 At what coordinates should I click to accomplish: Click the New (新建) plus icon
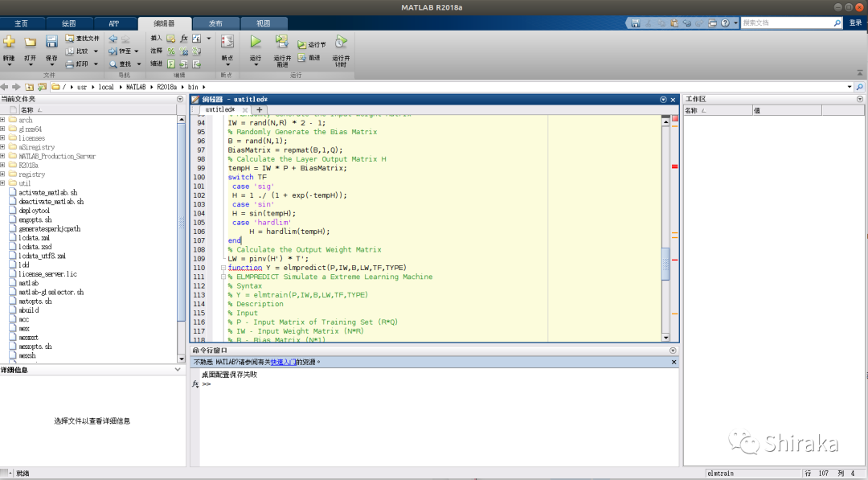9,42
